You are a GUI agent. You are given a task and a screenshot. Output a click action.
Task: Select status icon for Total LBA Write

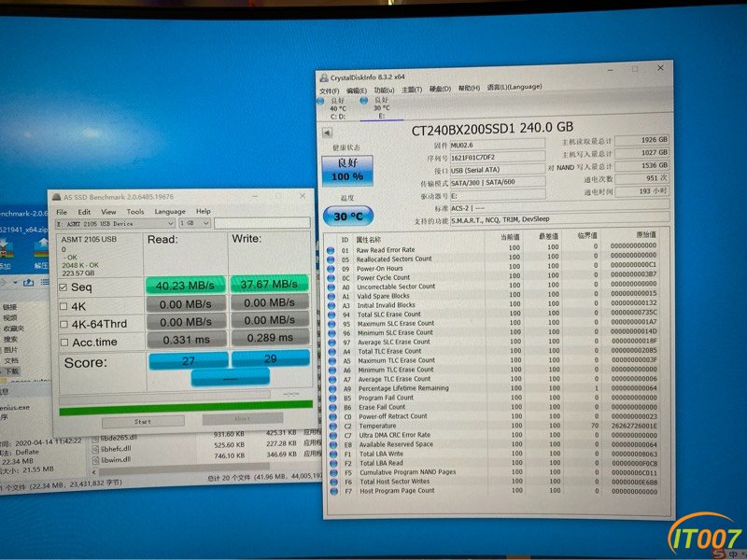point(334,454)
